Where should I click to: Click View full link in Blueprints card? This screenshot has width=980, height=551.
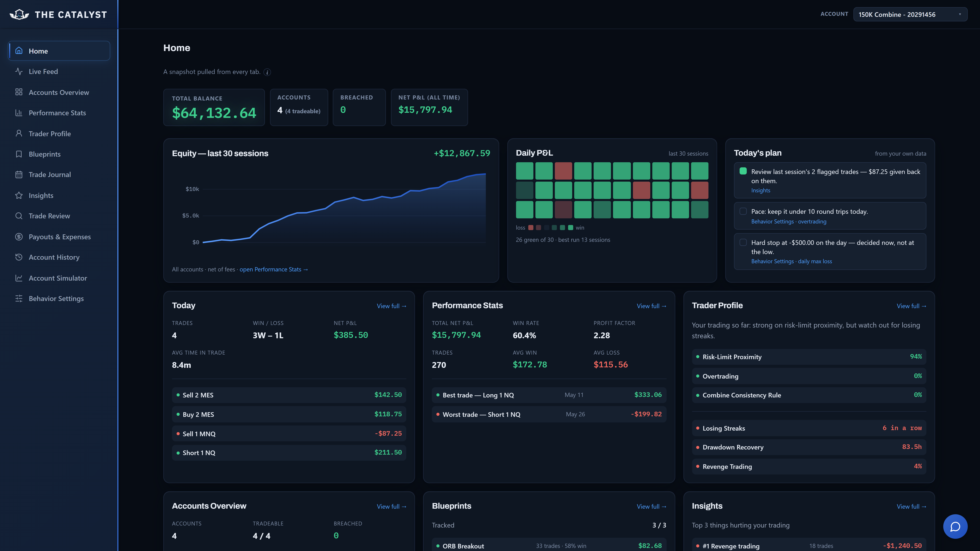pyautogui.click(x=651, y=506)
